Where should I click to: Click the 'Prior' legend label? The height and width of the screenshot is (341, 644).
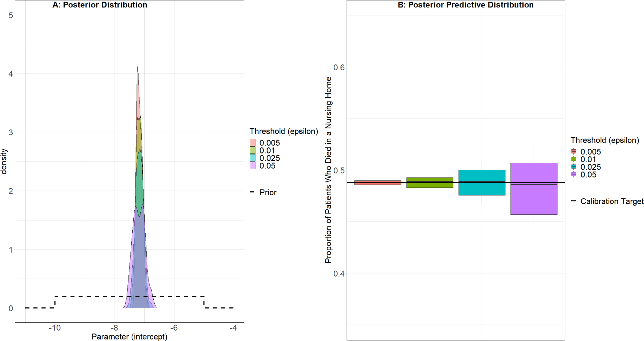[x=268, y=192]
